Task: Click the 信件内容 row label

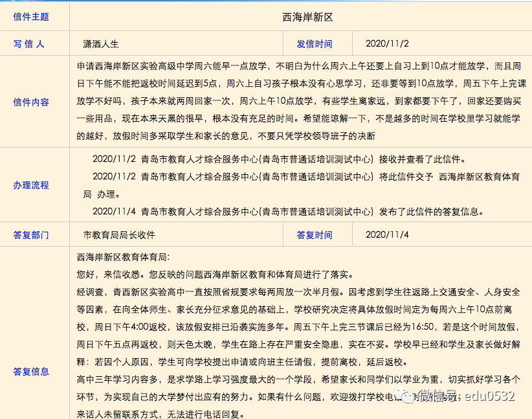Action: (31, 102)
